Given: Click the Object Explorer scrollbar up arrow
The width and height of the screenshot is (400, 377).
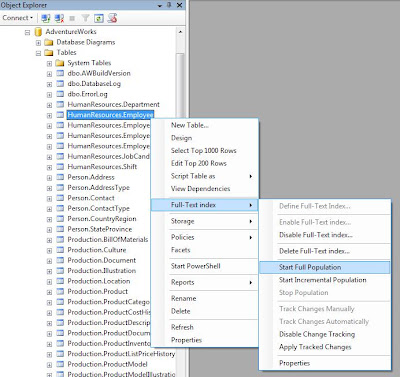Looking at the screenshot, I should coord(180,32).
